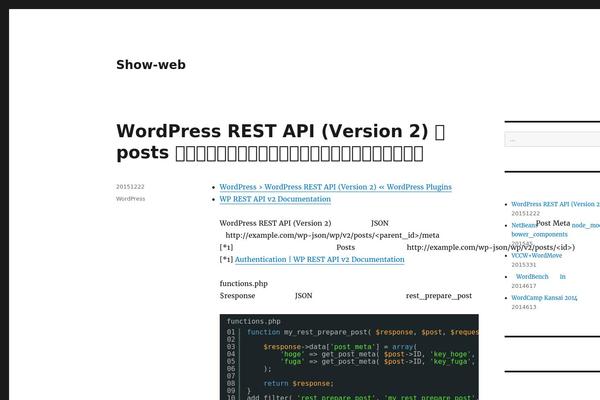Open the sidebar recent post WordPress REST API (Version 2)
Viewport: 600px width, 400px height.
555,204
